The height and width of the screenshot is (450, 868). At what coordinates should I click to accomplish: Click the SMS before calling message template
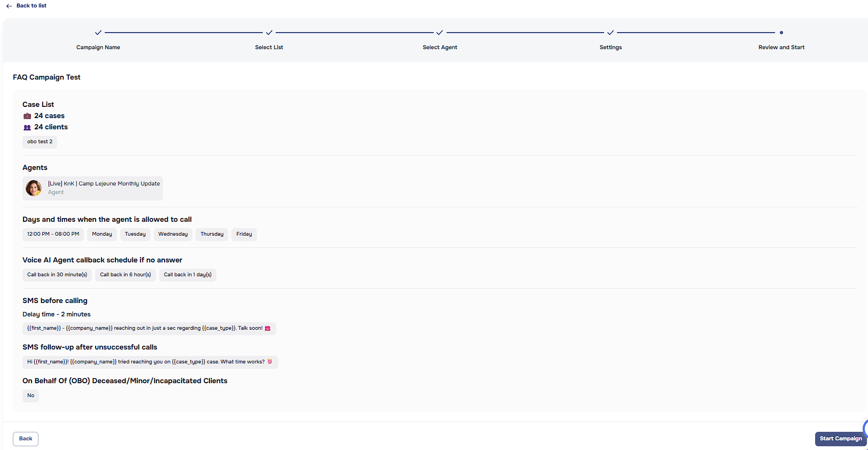[149, 328]
